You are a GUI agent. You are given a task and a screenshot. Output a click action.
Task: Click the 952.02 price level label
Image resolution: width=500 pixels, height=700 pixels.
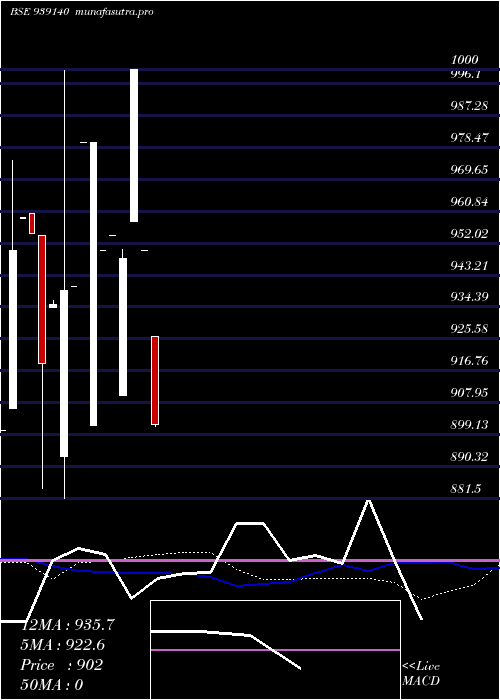469,234
